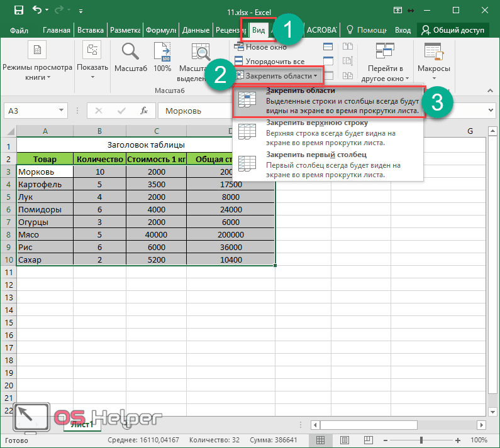Click the Save icon in the quick access toolbar
This screenshot has width=500, height=448.
(19, 10)
